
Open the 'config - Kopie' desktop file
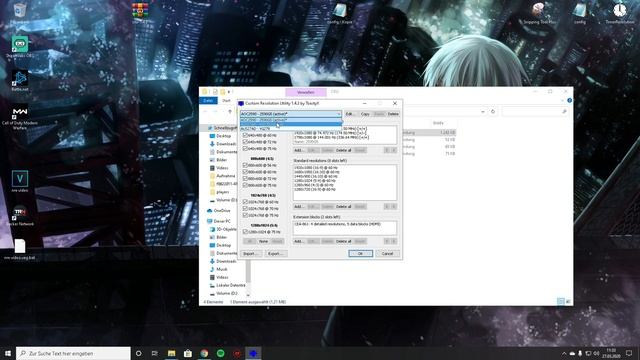(340, 13)
